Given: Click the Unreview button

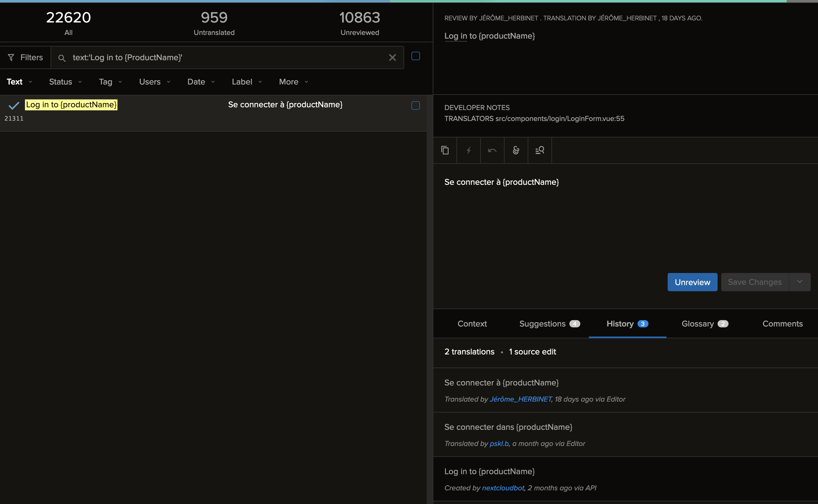Looking at the screenshot, I should [692, 282].
